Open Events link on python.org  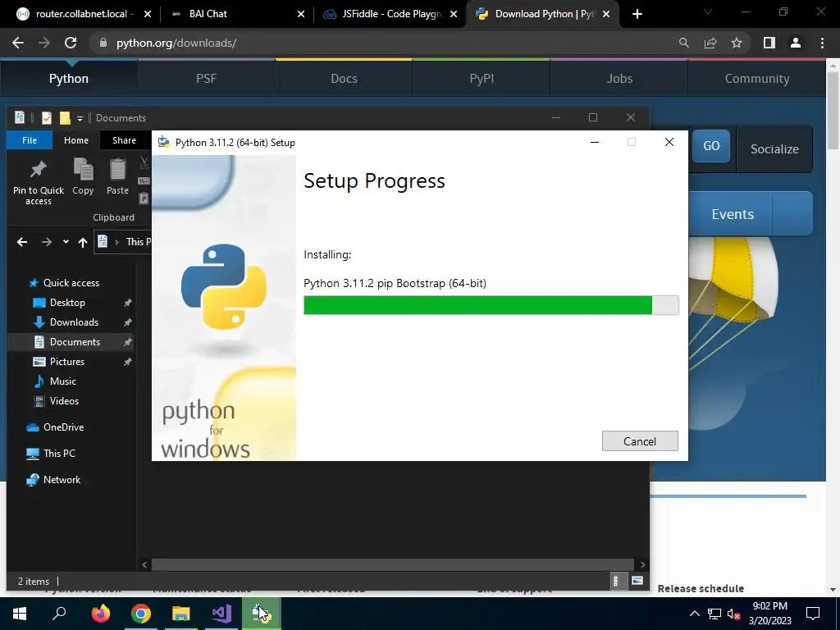733,214
